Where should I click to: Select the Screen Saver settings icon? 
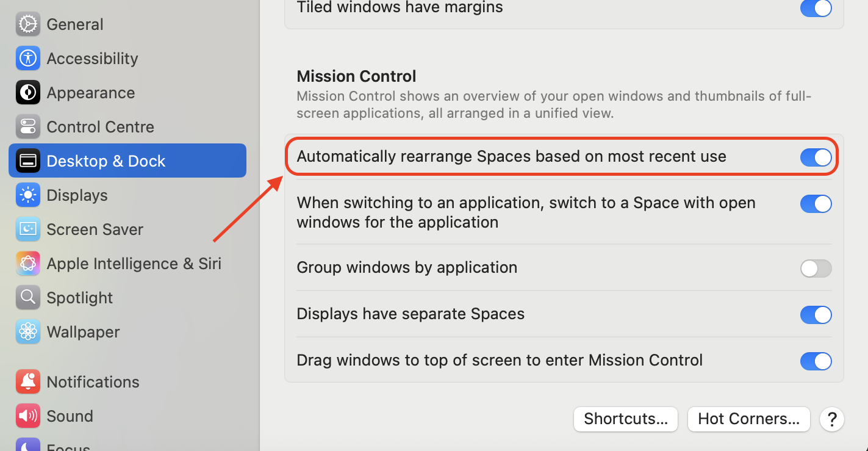click(x=95, y=229)
